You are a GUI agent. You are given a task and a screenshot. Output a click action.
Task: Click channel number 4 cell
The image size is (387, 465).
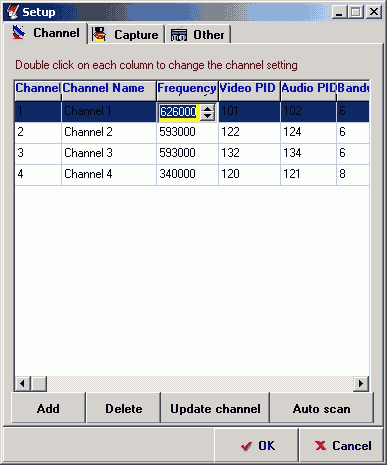point(38,174)
